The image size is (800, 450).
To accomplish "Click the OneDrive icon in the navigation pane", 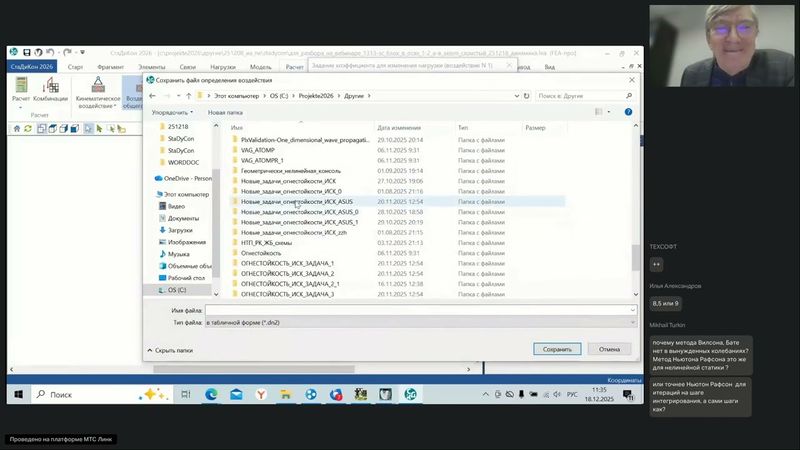I will pyautogui.click(x=159, y=178).
